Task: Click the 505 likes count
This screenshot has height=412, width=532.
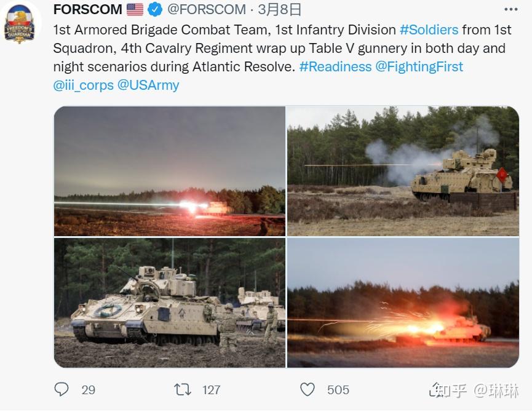Action: pos(338,390)
